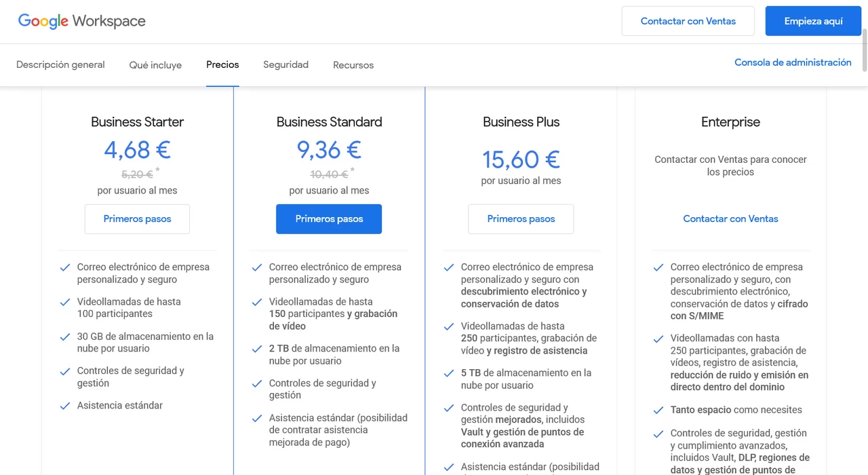The height and width of the screenshot is (475, 868).
Task: Click the Business Plus plan title
Action: click(521, 122)
